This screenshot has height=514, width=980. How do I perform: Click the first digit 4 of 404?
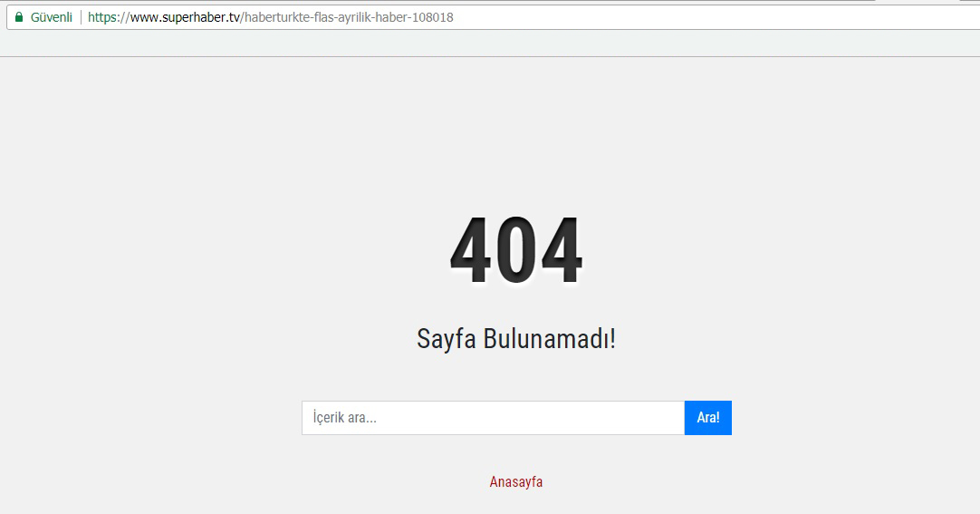pos(472,253)
